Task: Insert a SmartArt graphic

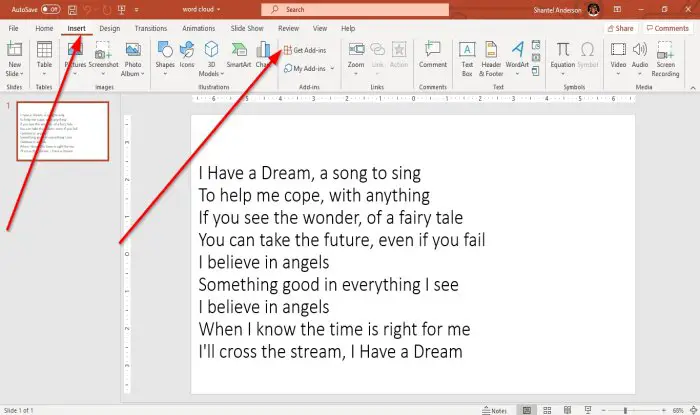Action: [239, 50]
